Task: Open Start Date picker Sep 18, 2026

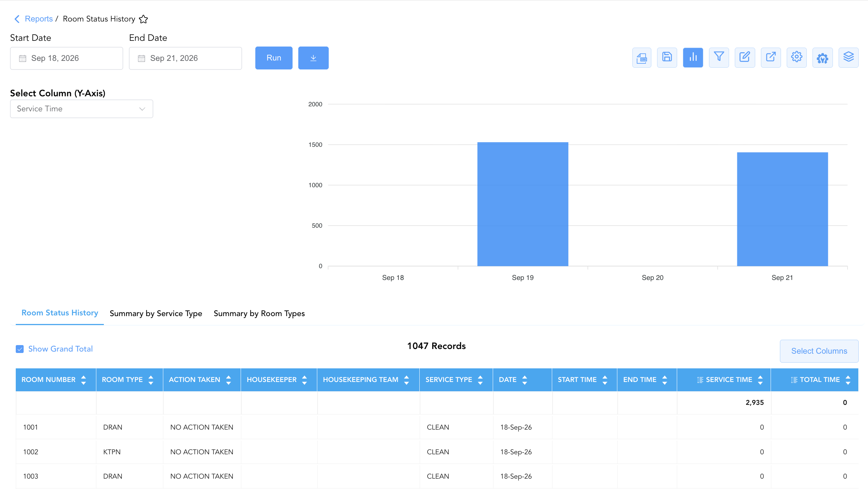Action: click(67, 58)
